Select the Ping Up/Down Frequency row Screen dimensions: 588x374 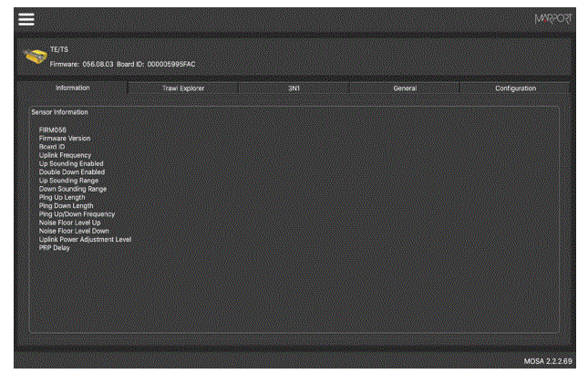point(77,214)
